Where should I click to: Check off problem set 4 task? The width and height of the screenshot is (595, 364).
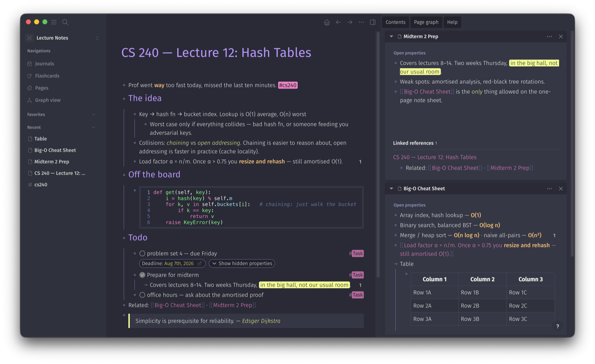point(142,254)
